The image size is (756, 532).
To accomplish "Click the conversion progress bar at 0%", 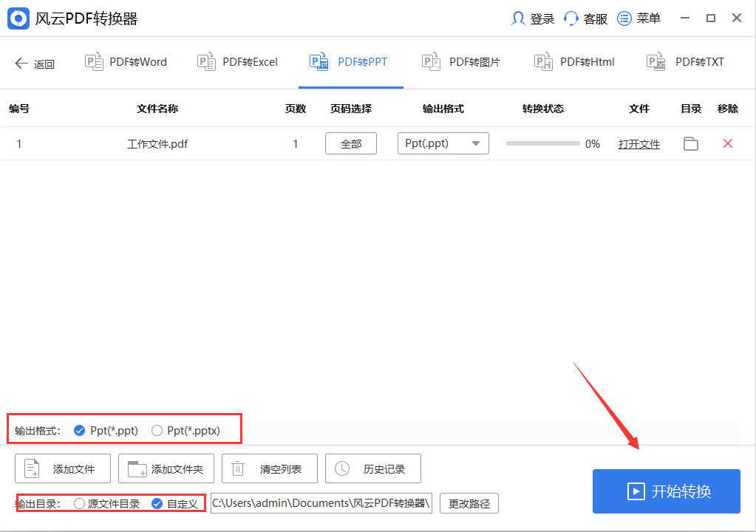I will (543, 143).
